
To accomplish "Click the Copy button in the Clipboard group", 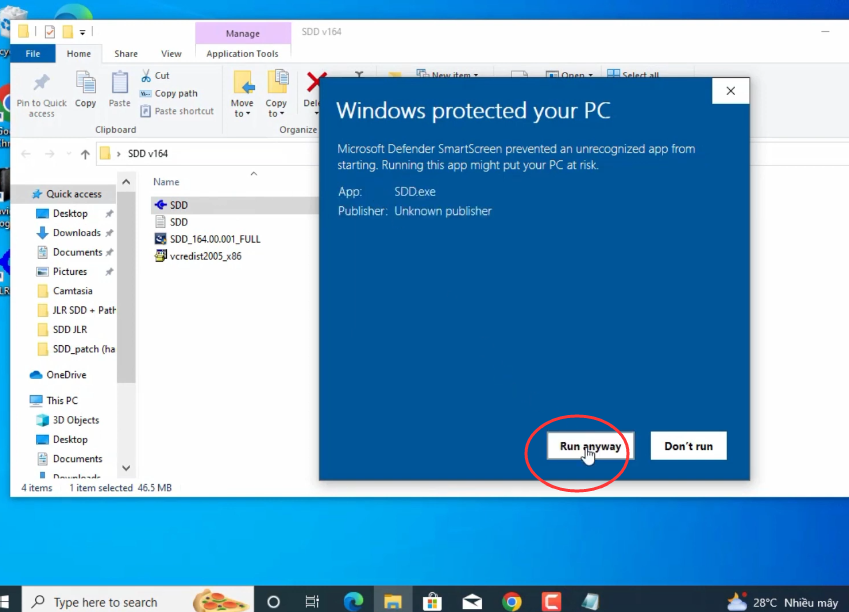I will (x=86, y=90).
